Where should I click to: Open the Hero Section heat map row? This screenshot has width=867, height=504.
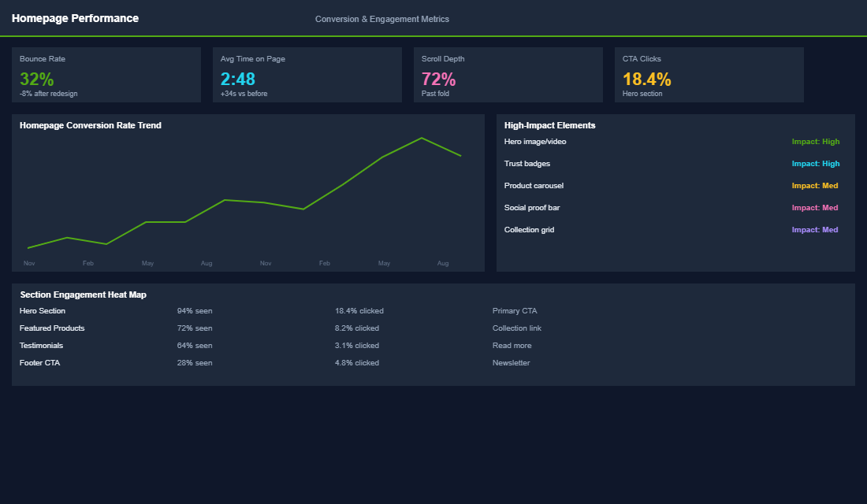coord(42,310)
